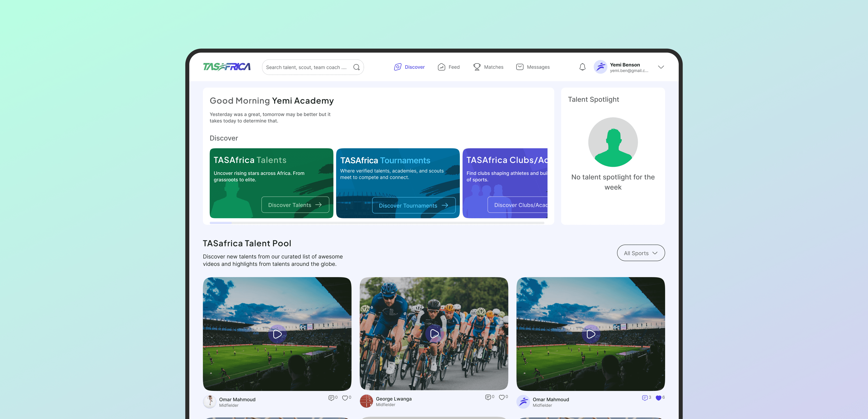Open the Matches tab

click(x=488, y=67)
